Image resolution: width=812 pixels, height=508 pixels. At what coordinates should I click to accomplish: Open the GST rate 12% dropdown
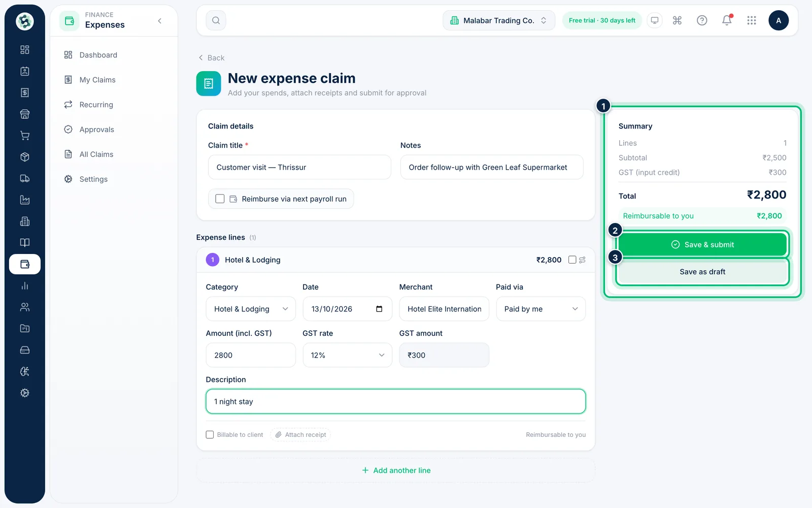[x=347, y=355]
